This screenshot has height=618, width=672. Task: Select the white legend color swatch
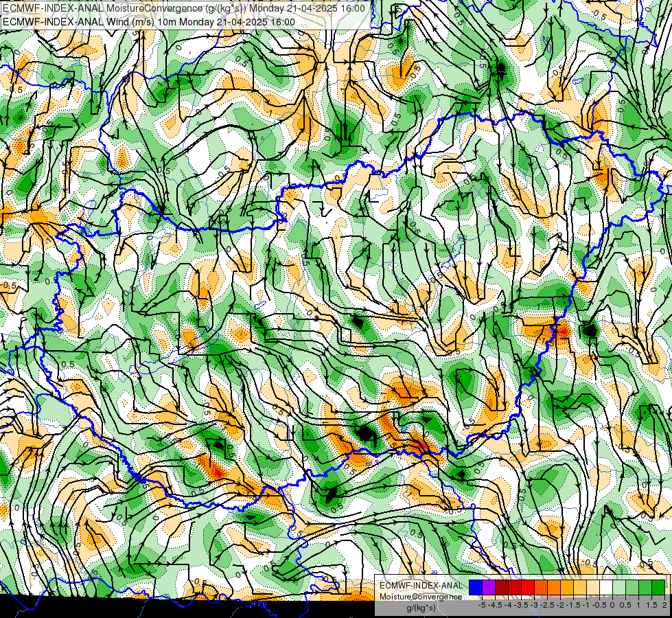(x=606, y=587)
